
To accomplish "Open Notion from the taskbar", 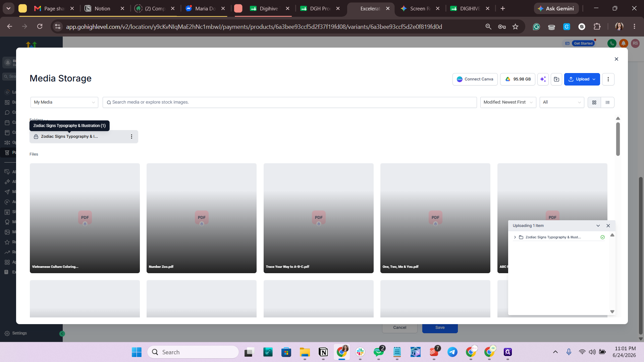I will pyautogui.click(x=323, y=352).
